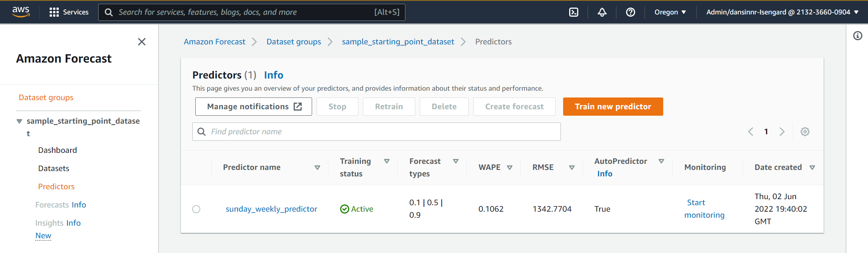
Task: Select the sunday_weekly_predictor radio button
Action: (196, 209)
